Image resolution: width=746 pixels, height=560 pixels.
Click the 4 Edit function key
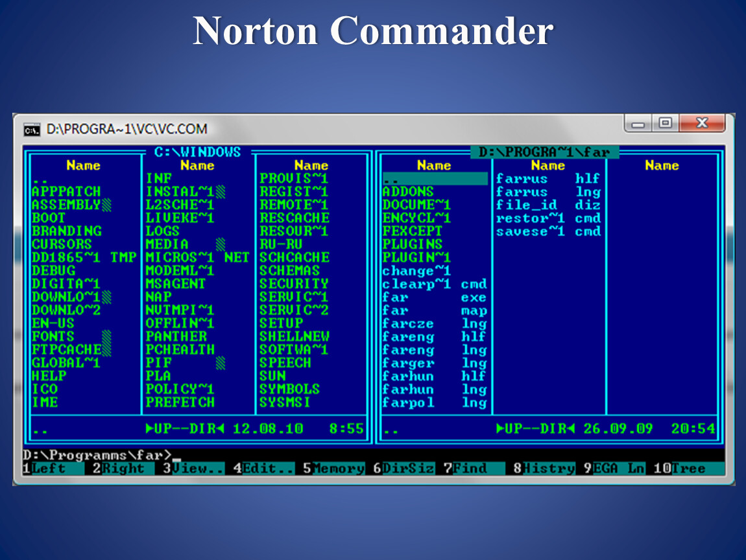coord(263,468)
